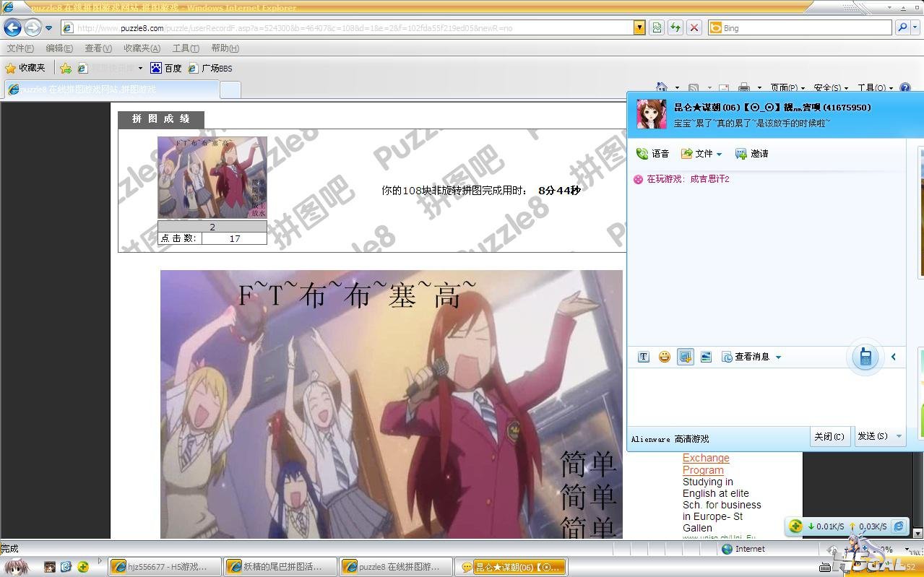Open the Exchange Program ad link
Screen dimensions: 924x577
click(706, 464)
